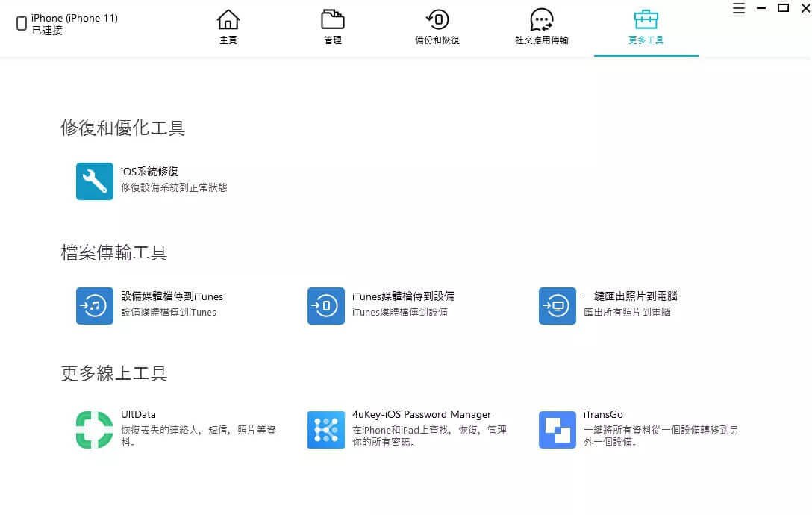Open the 4uKey-iOS Password Manager icon
Viewport: 812px width, 515px height.
pyautogui.click(x=326, y=430)
